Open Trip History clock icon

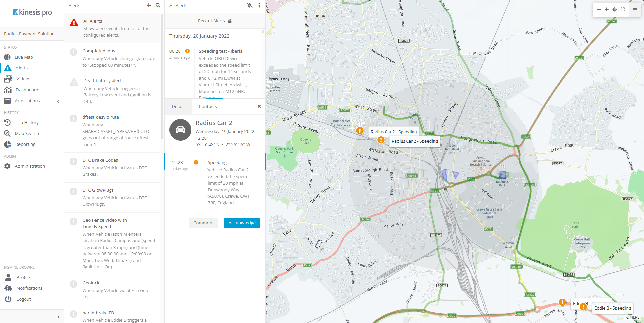(x=7, y=123)
